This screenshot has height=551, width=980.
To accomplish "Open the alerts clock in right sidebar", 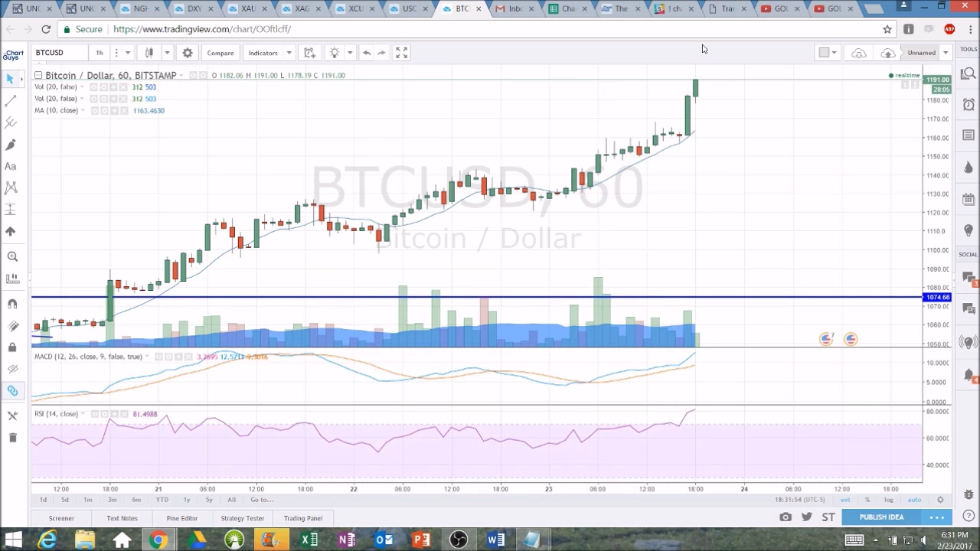I will [969, 105].
